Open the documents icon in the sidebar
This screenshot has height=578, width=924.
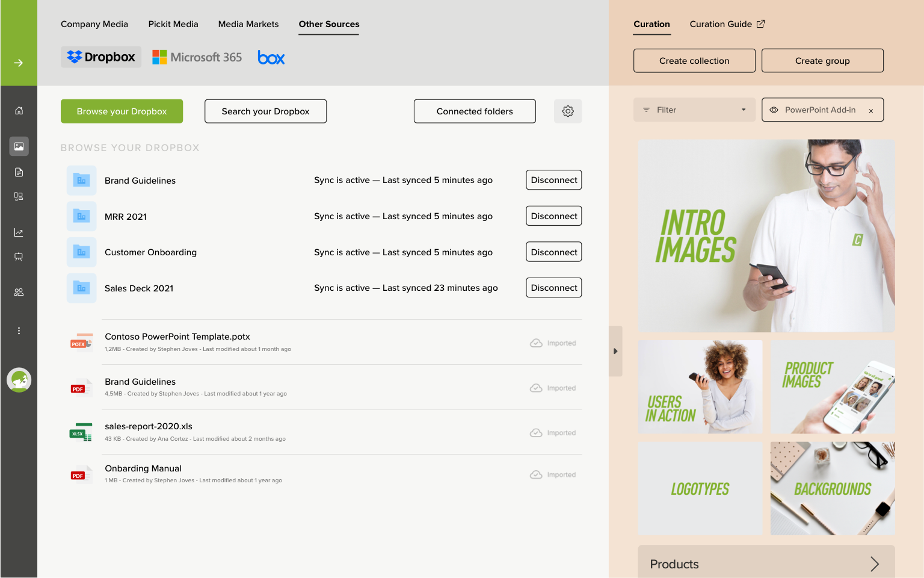(19, 172)
